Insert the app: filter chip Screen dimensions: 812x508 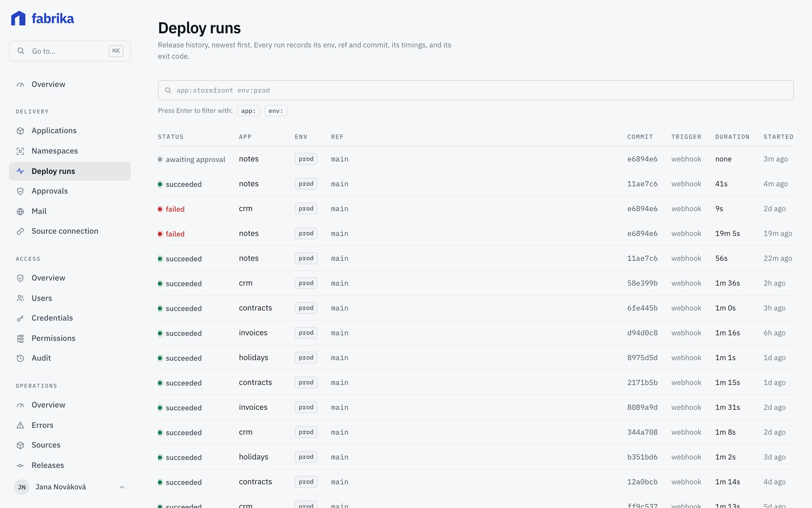248,111
